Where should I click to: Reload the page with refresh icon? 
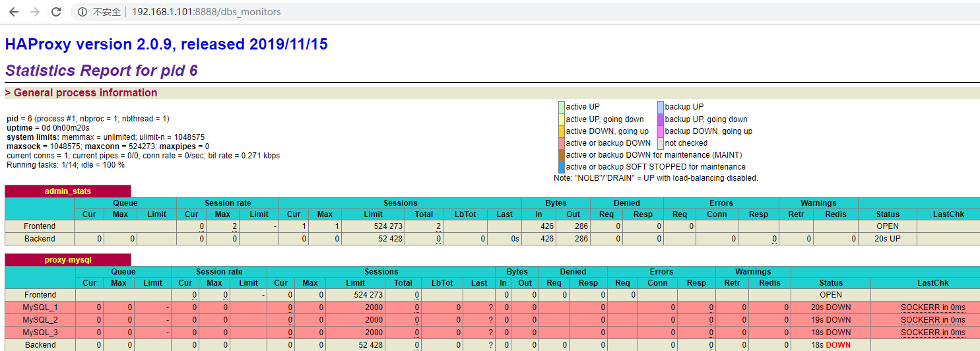click(x=56, y=12)
